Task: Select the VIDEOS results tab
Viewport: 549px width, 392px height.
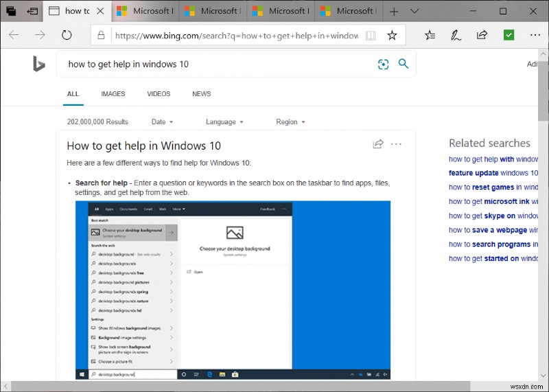Action: [159, 94]
